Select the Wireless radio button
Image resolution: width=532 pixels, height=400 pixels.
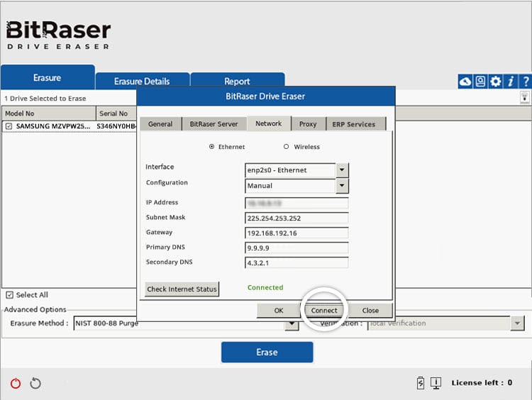(x=286, y=147)
